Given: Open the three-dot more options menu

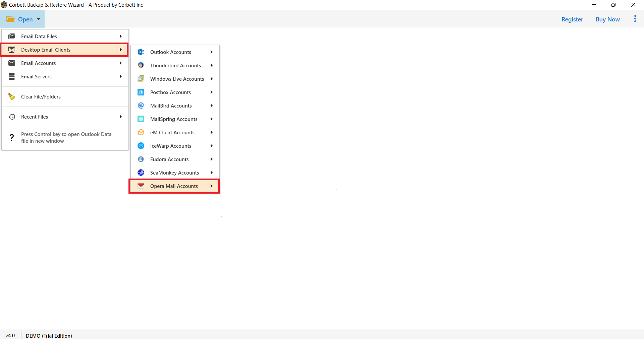Looking at the screenshot, I should pyautogui.click(x=635, y=19).
